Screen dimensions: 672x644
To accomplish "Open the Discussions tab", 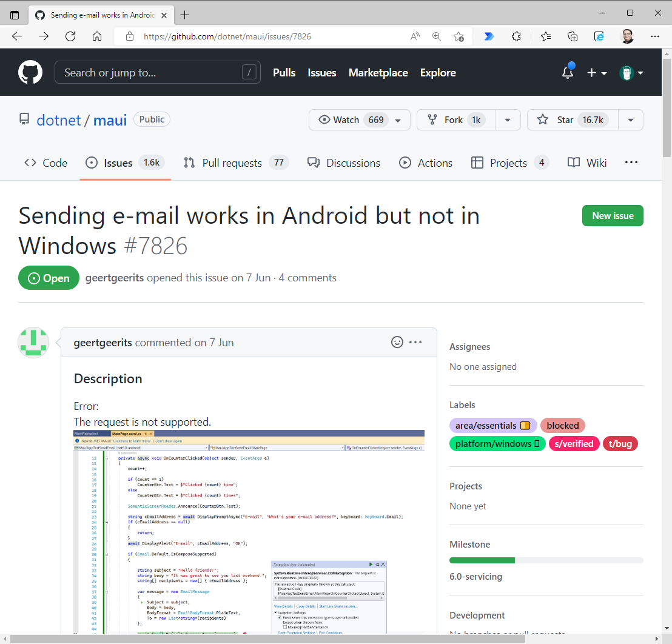I will point(344,163).
